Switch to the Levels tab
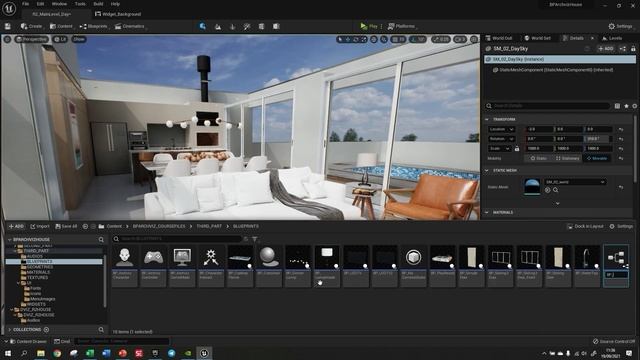The image size is (640, 360). pyautogui.click(x=612, y=38)
